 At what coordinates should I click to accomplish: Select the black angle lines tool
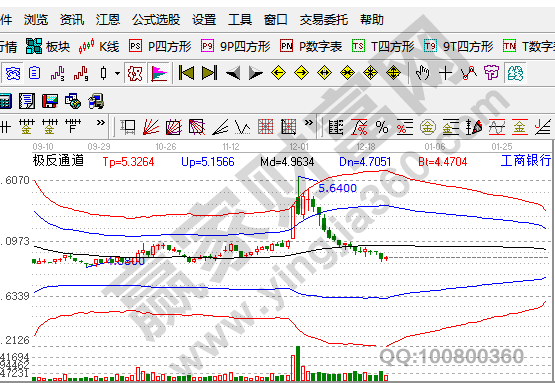pos(220,127)
